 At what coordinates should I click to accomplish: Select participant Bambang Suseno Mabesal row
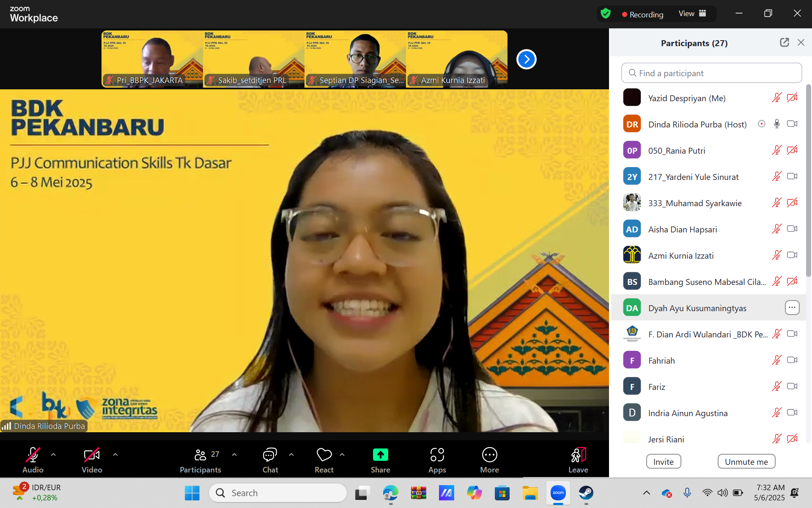coord(708,282)
